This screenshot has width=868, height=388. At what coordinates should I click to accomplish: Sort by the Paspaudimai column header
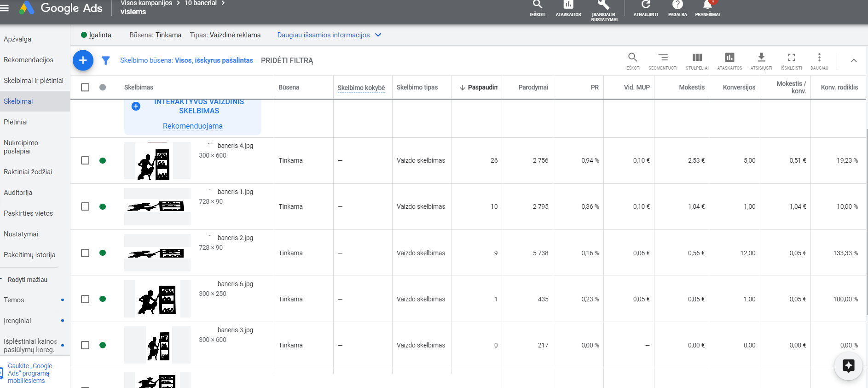[479, 87]
